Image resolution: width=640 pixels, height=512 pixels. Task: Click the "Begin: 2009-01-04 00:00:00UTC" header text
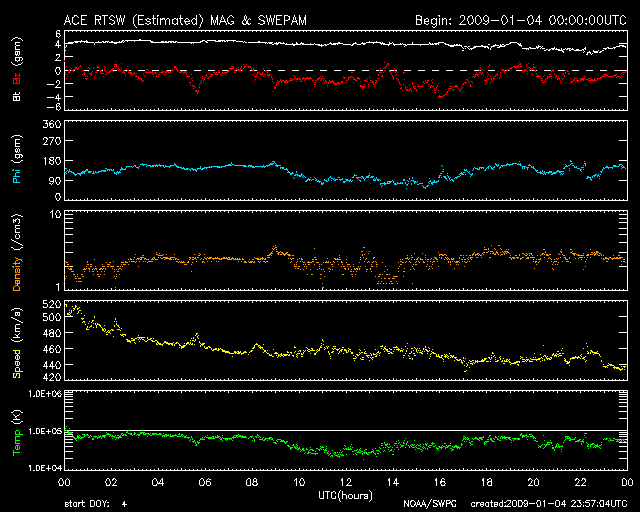click(x=521, y=20)
